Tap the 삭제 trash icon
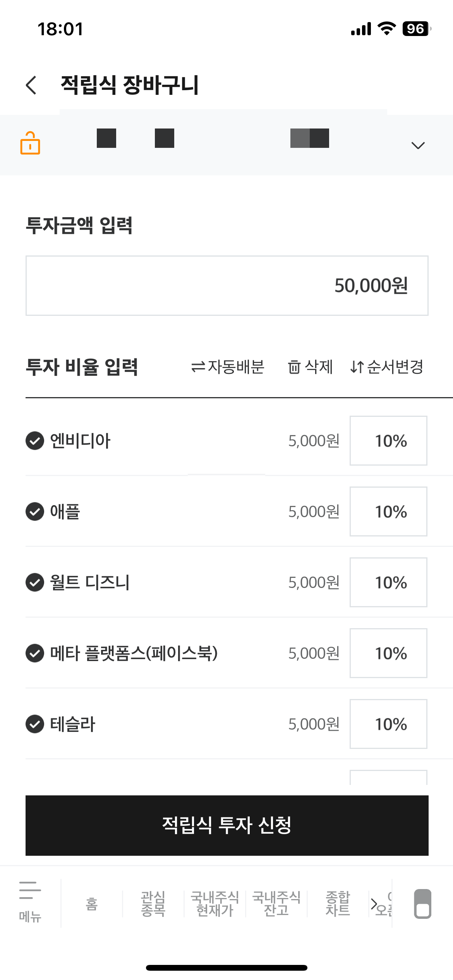Screen dimensions: 453x980 294,367
